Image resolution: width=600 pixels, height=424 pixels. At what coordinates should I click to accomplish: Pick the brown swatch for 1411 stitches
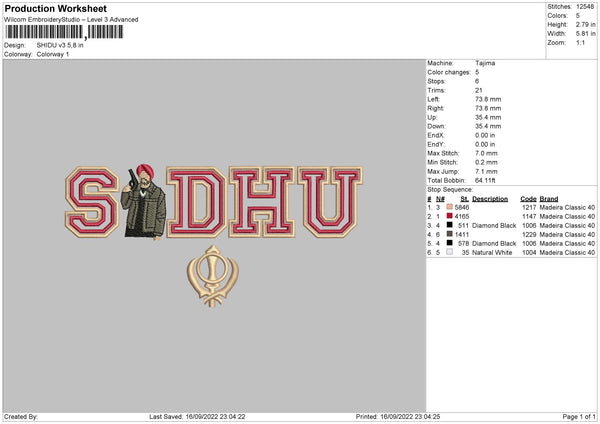click(x=450, y=234)
